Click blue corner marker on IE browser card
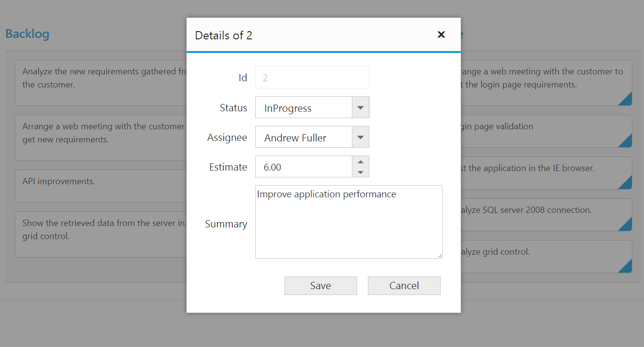Screen dimensions: 644x347 coord(627,184)
